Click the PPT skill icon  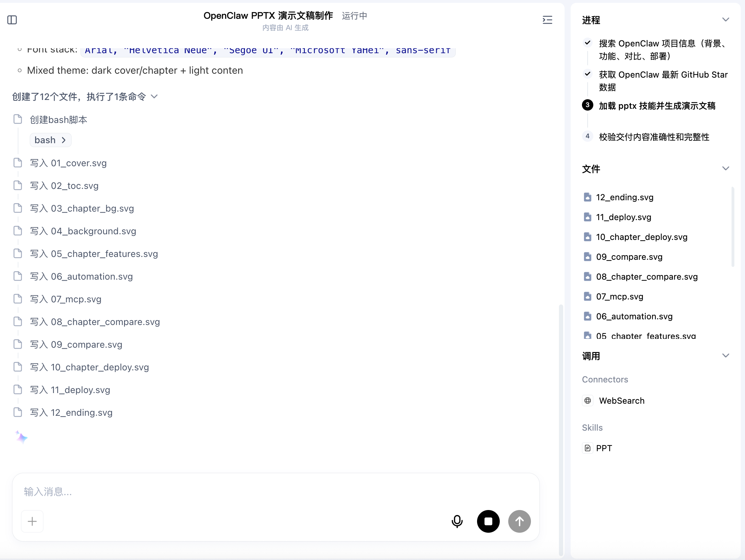588,448
